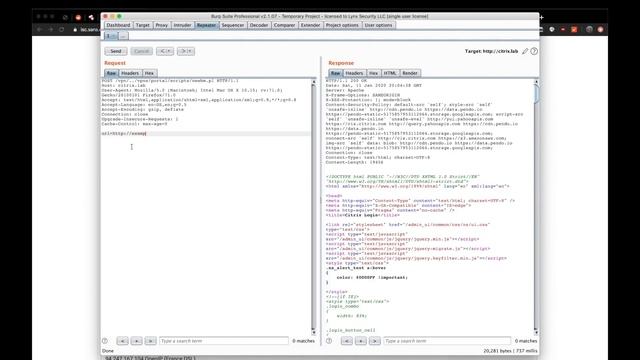
Task: Click the Send request button
Action: point(116,51)
